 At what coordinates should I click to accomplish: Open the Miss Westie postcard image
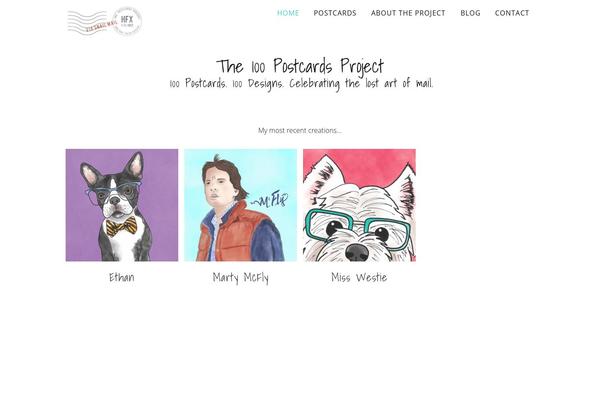coord(359,205)
